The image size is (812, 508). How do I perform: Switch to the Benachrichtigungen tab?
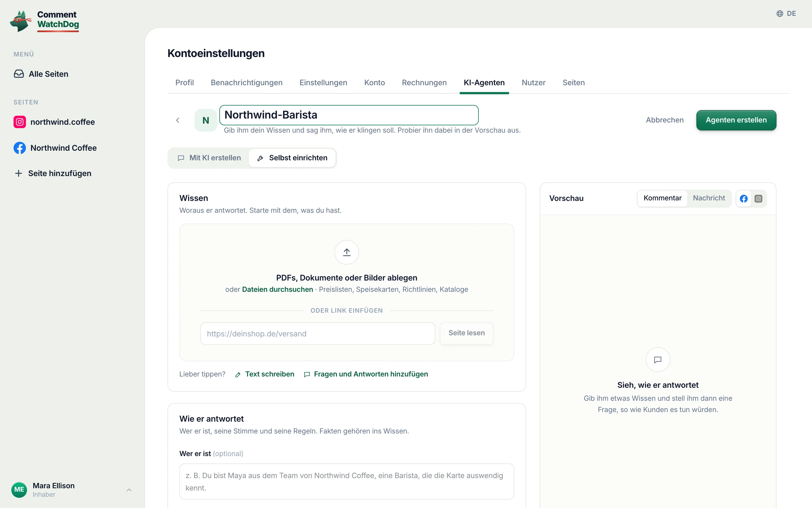[247, 83]
